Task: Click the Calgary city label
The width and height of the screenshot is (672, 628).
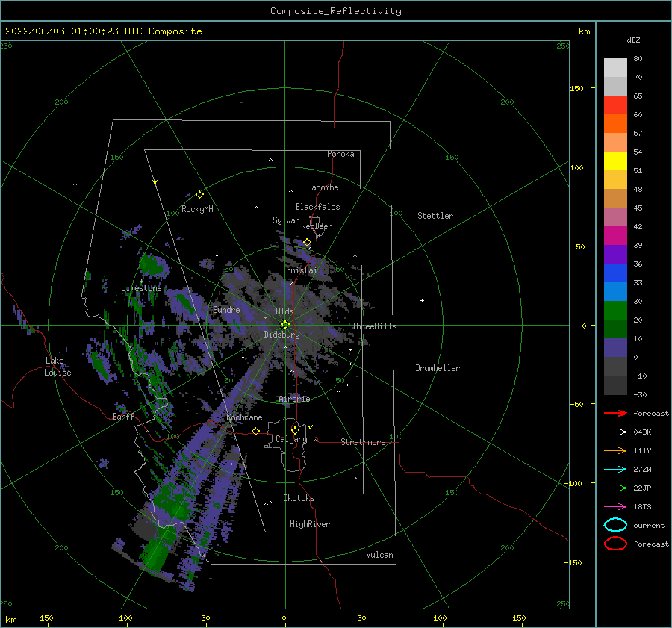Action: (x=291, y=439)
